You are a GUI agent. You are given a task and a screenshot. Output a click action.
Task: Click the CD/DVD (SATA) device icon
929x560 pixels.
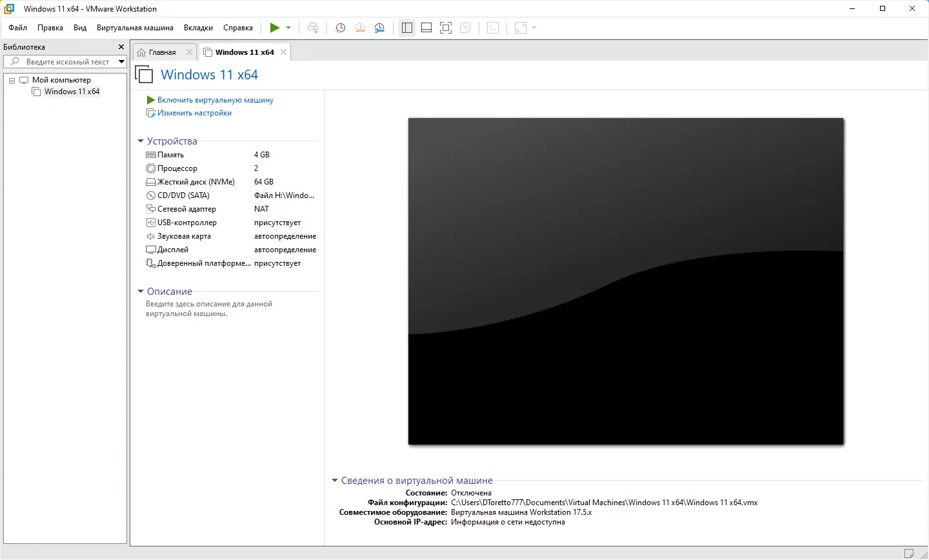[x=151, y=195]
